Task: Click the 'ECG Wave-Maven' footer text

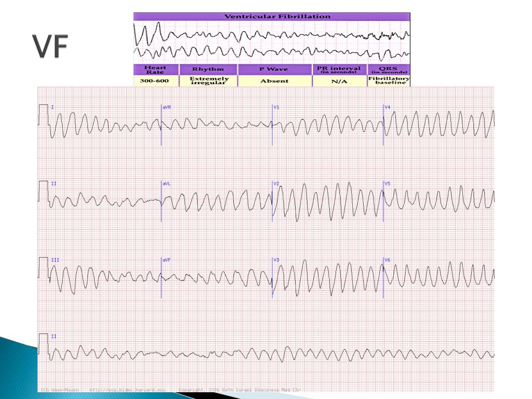Action: coord(60,390)
